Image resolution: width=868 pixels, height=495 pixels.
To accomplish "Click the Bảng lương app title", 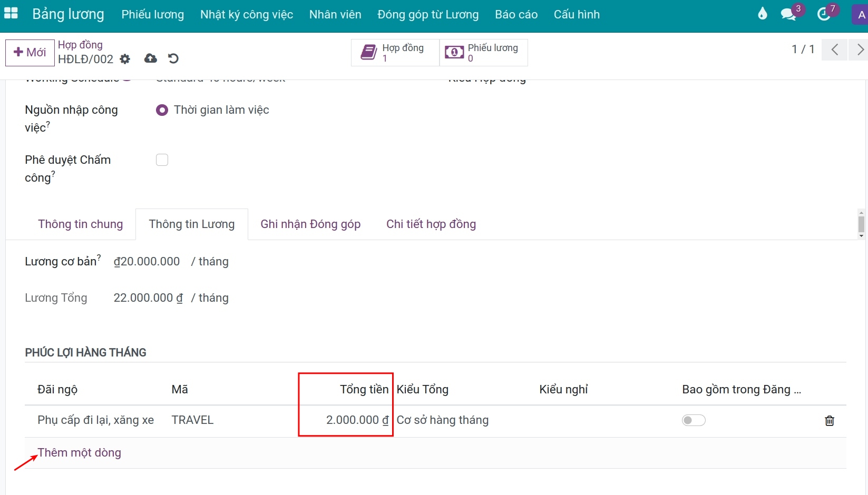I will (x=69, y=14).
